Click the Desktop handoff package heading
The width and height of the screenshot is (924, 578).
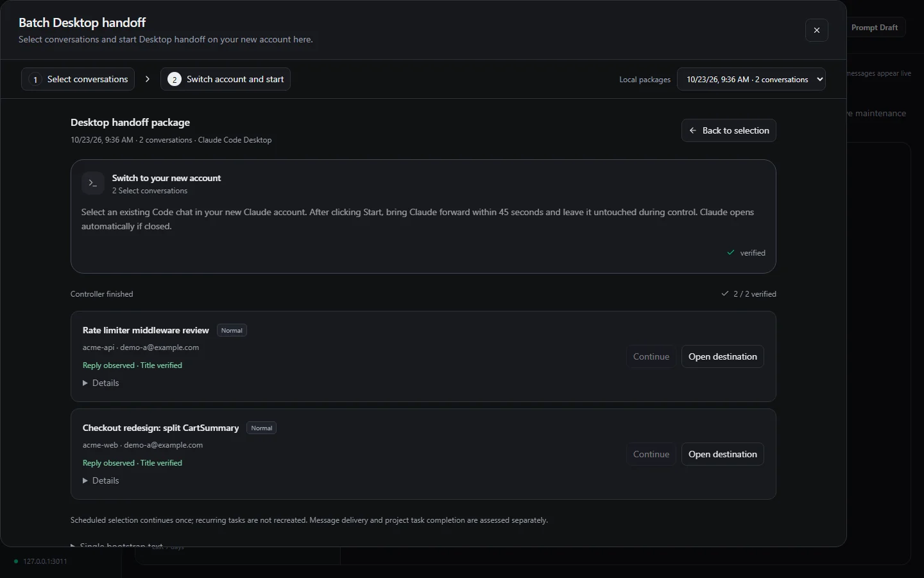coord(130,123)
